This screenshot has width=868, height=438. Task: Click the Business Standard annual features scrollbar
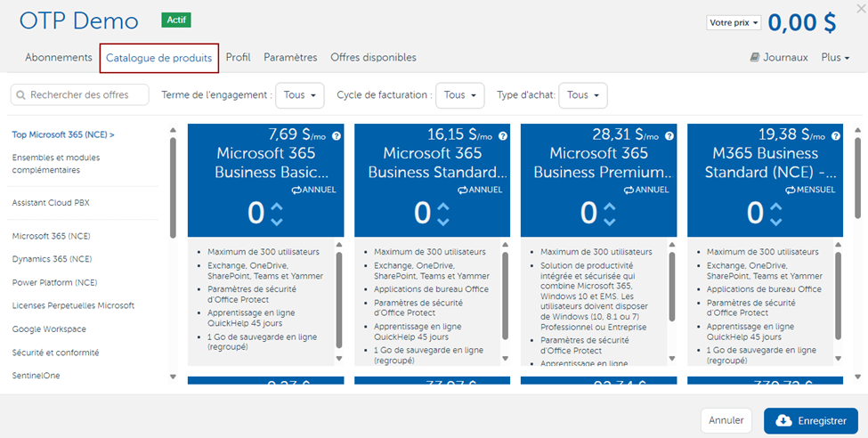[x=506, y=296]
